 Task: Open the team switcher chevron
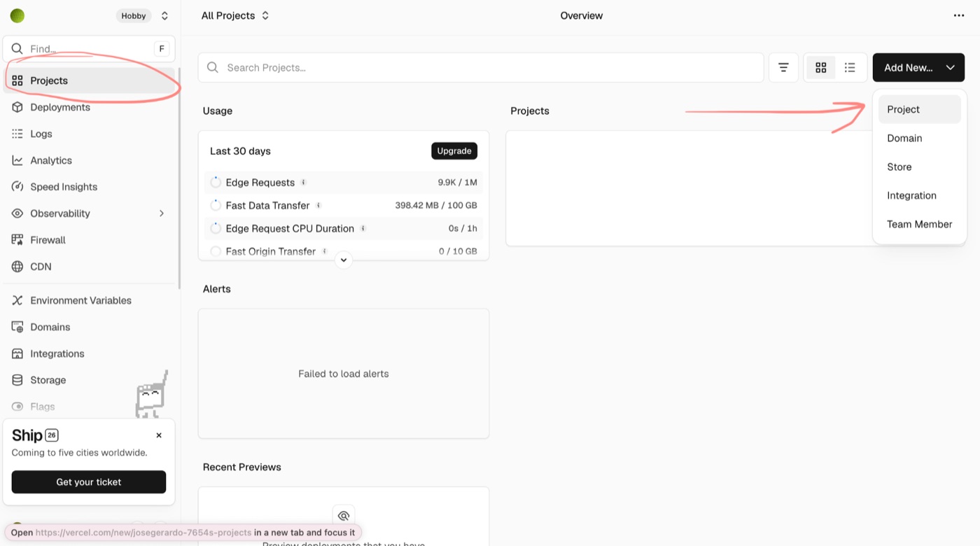point(164,15)
